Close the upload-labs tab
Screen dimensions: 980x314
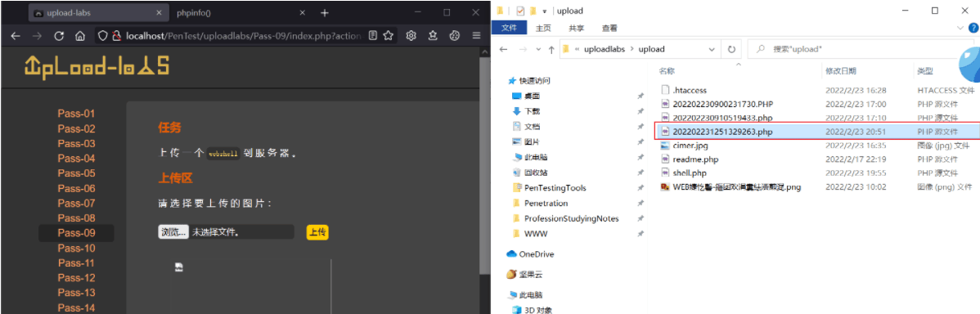pos(159,12)
